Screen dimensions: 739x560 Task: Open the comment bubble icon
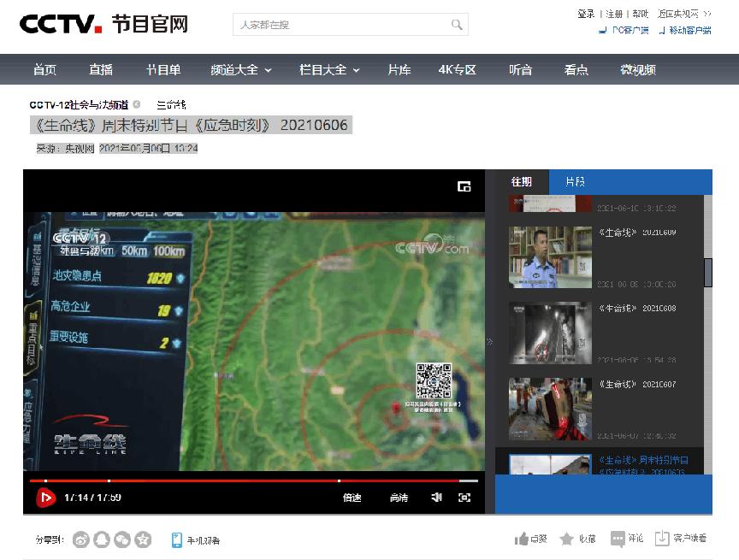(618, 539)
